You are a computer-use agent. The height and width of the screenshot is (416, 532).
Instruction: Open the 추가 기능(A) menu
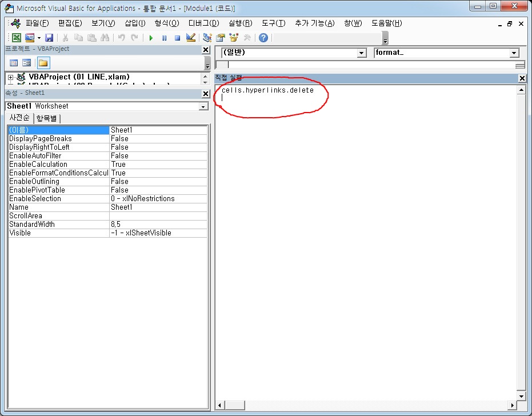(x=315, y=23)
